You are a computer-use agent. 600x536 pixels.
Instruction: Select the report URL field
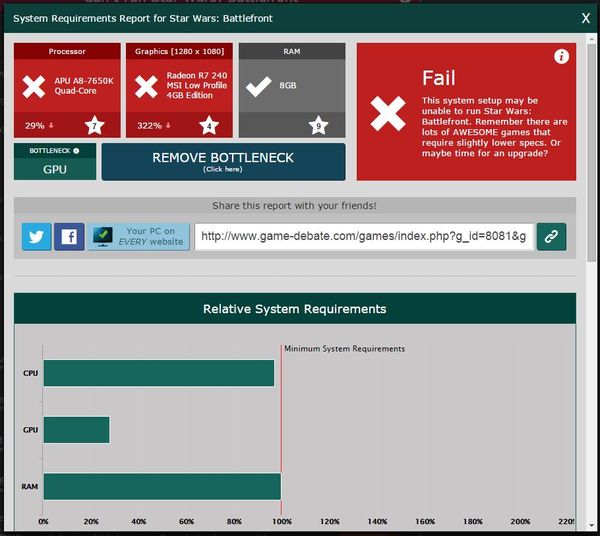(x=364, y=237)
